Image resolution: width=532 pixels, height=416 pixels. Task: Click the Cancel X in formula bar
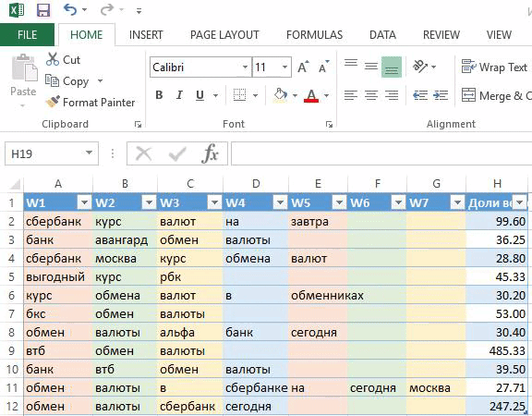[143, 153]
